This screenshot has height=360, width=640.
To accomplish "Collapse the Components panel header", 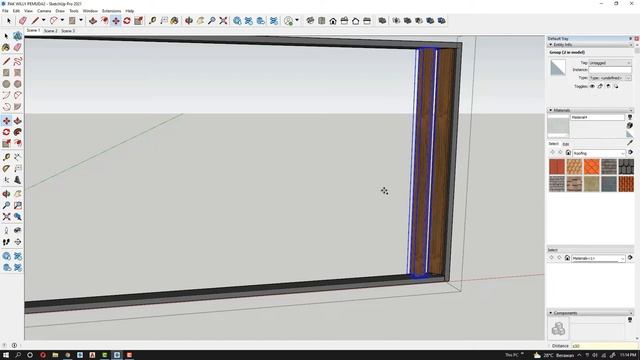I will point(551,313).
